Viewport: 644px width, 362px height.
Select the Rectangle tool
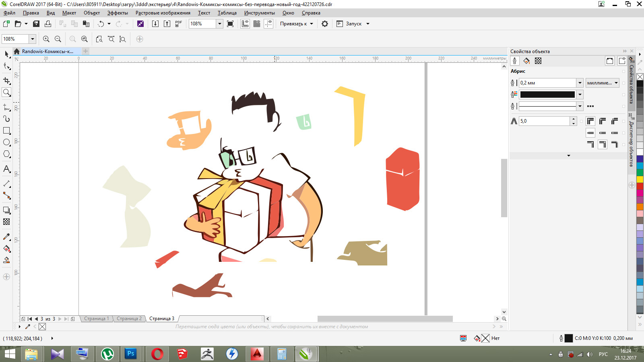tap(6, 131)
